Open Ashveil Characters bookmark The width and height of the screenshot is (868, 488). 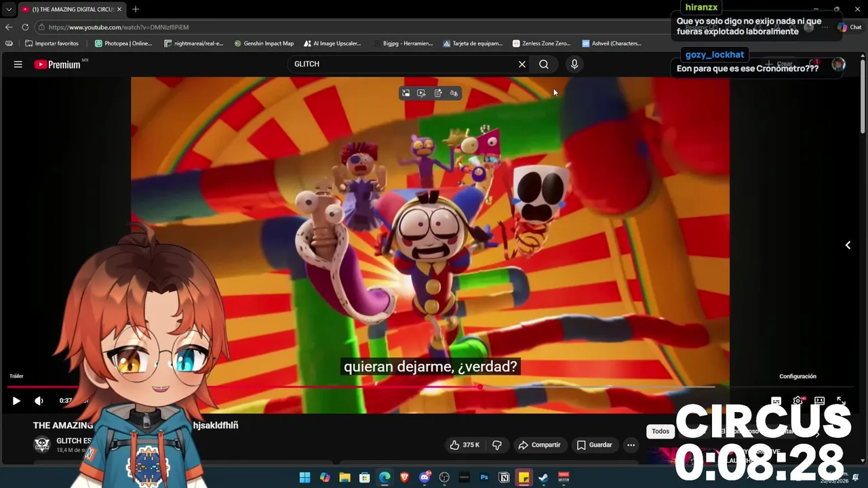tap(612, 43)
